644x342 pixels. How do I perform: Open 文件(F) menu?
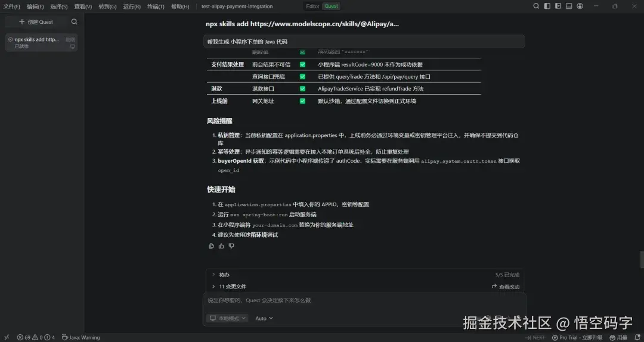click(x=11, y=7)
